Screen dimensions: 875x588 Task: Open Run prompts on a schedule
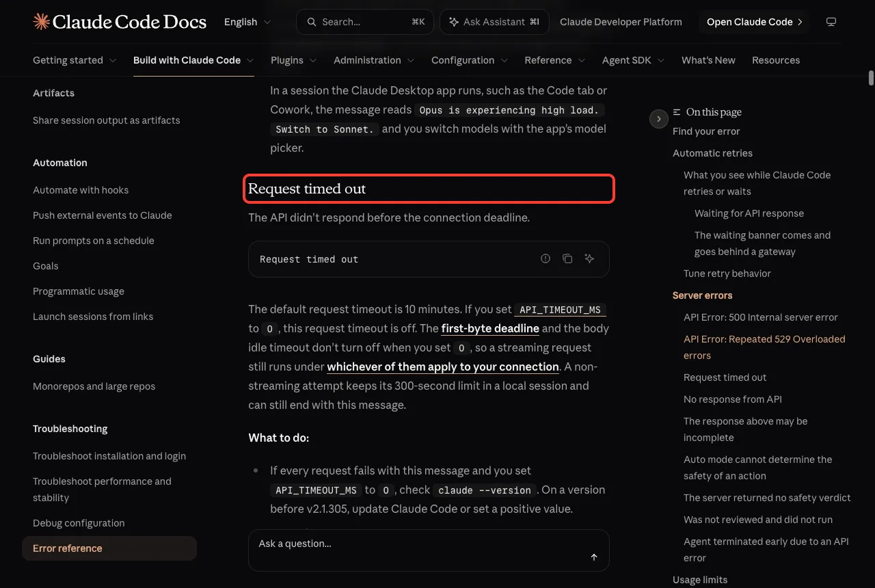pyautogui.click(x=94, y=241)
